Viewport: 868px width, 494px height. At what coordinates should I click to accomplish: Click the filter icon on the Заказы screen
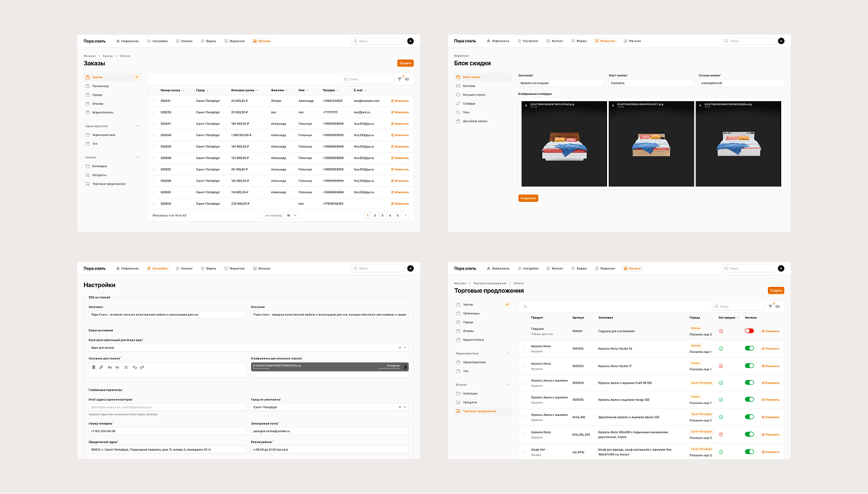click(x=399, y=79)
